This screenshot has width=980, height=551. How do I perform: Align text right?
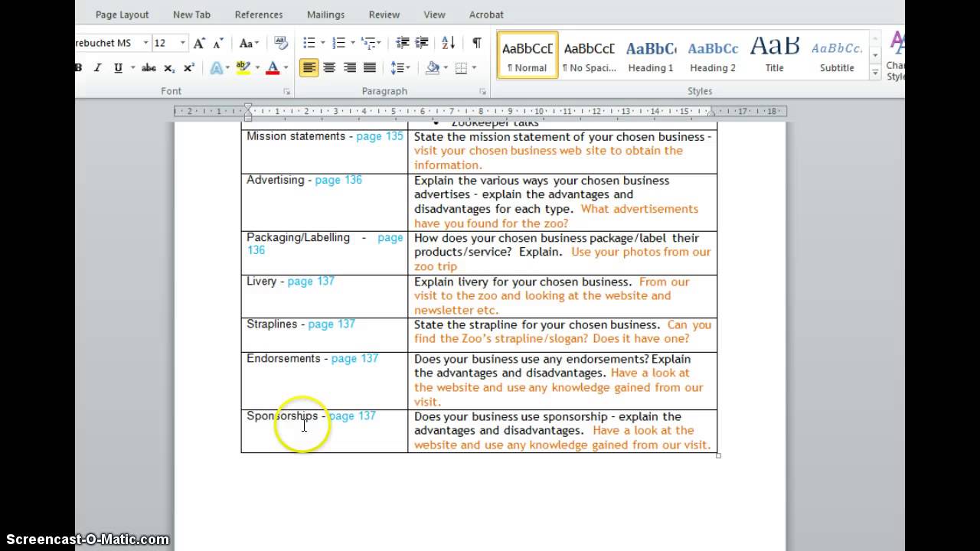point(349,68)
